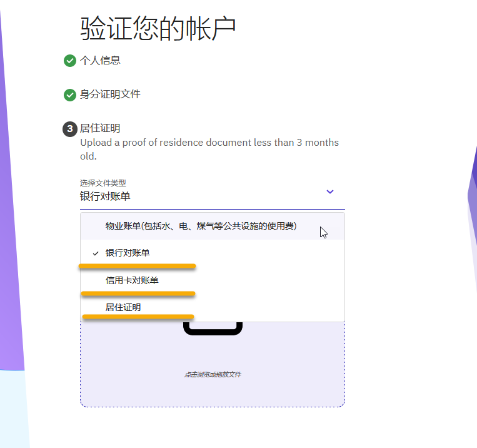Pick the 信用卡对账单 option
The image size is (477, 448).
[213, 280]
